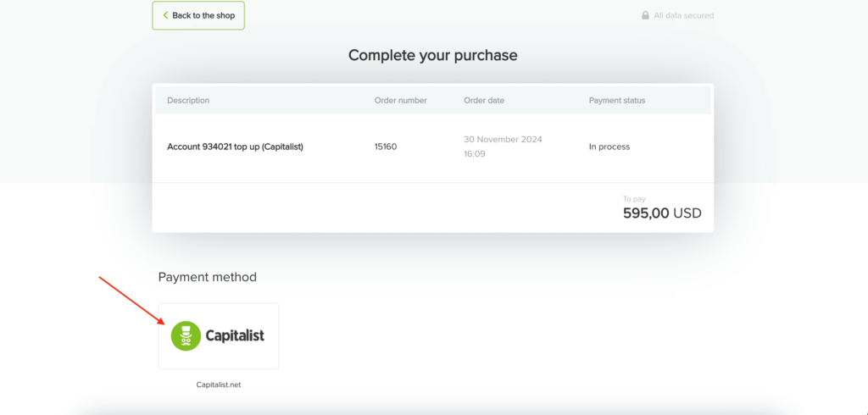Screen dimensions: 868x415
Task: Click the red arrow annotation
Action: coord(131,301)
